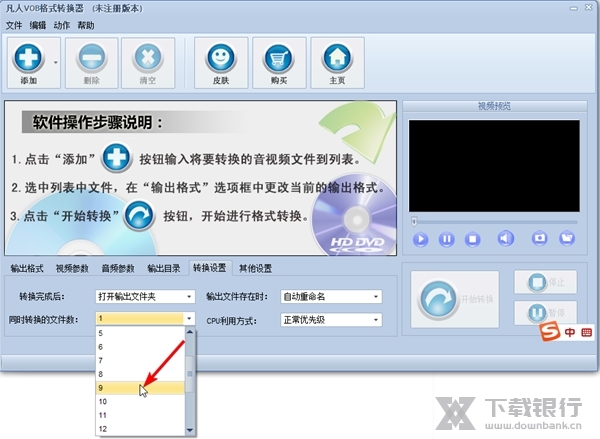The width and height of the screenshot is (600, 439).
Task: Close the converter window
Action: (589, 8)
